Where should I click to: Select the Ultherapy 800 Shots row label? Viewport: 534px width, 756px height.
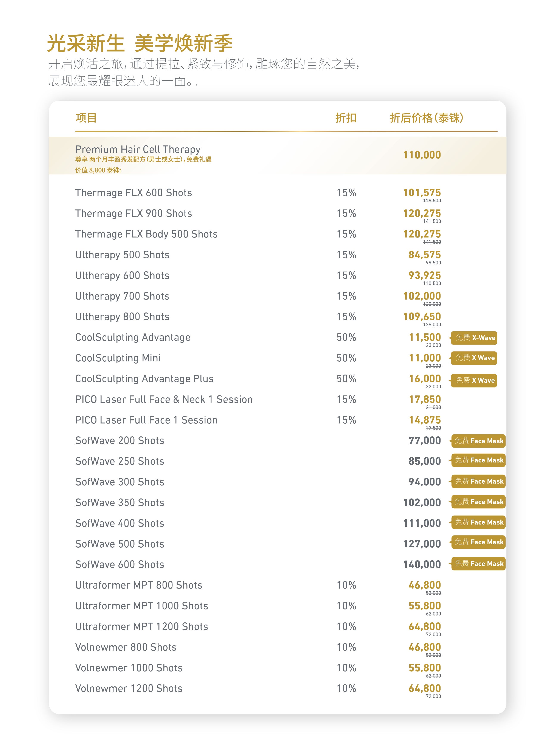(x=122, y=317)
